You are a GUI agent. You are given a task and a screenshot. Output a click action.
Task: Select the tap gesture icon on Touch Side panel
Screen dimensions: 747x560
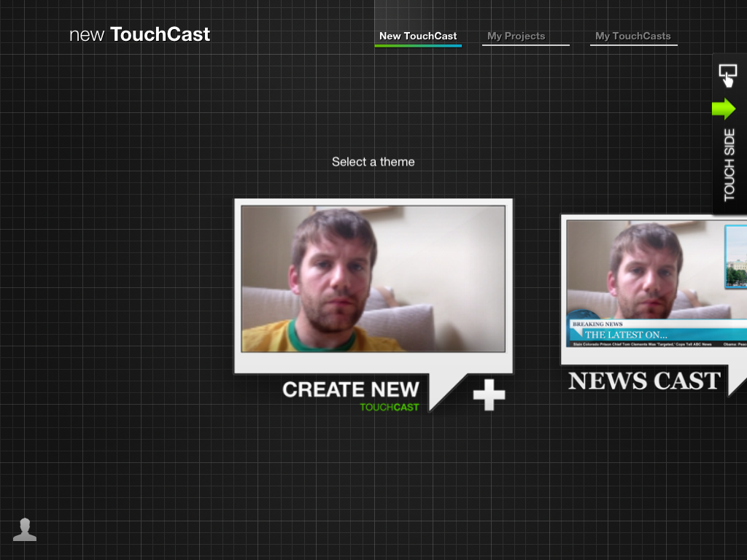coord(728,75)
